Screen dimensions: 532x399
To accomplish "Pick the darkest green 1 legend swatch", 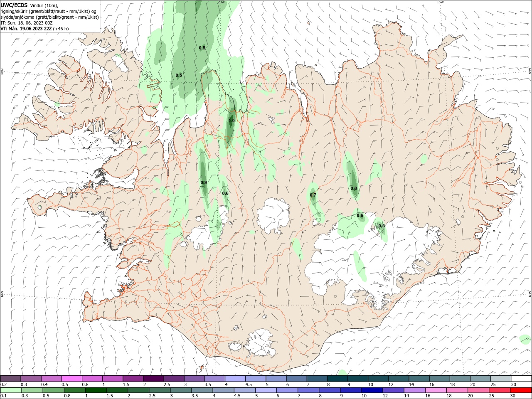I will pyautogui.click(x=96, y=390).
